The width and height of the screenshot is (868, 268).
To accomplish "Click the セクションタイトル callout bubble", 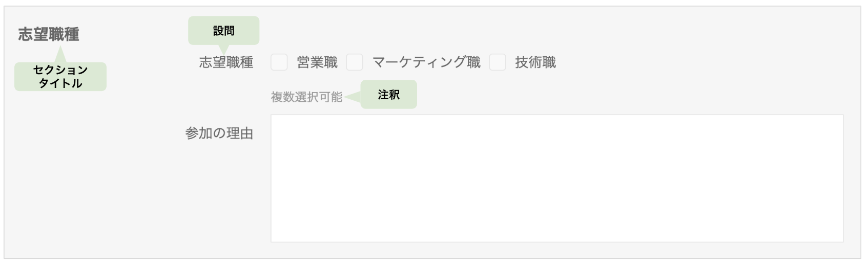I will 60,77.
